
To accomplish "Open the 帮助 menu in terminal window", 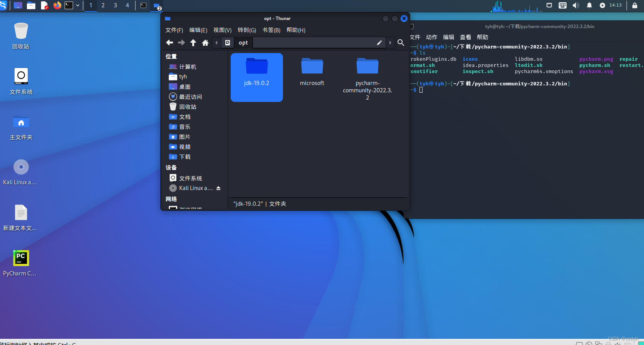I will pos(483,37).
